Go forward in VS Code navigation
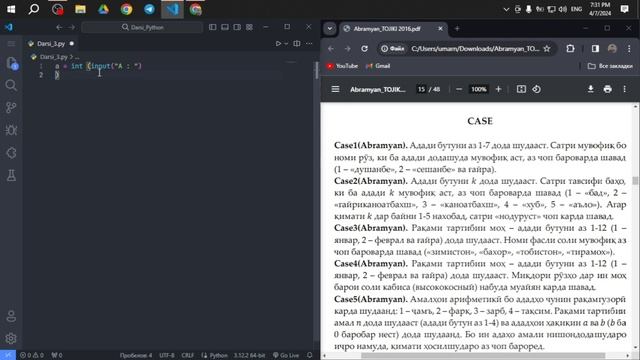The image size is (640, 360). 71,27
